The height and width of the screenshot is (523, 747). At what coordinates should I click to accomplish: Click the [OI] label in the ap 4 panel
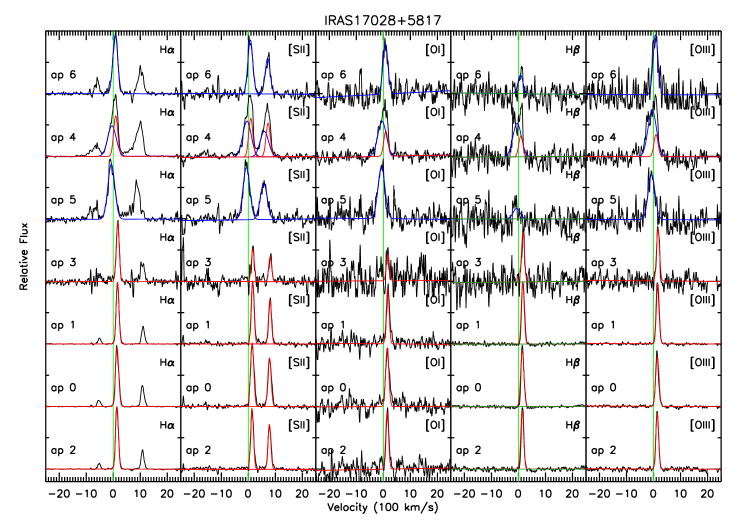click(435, 112)
